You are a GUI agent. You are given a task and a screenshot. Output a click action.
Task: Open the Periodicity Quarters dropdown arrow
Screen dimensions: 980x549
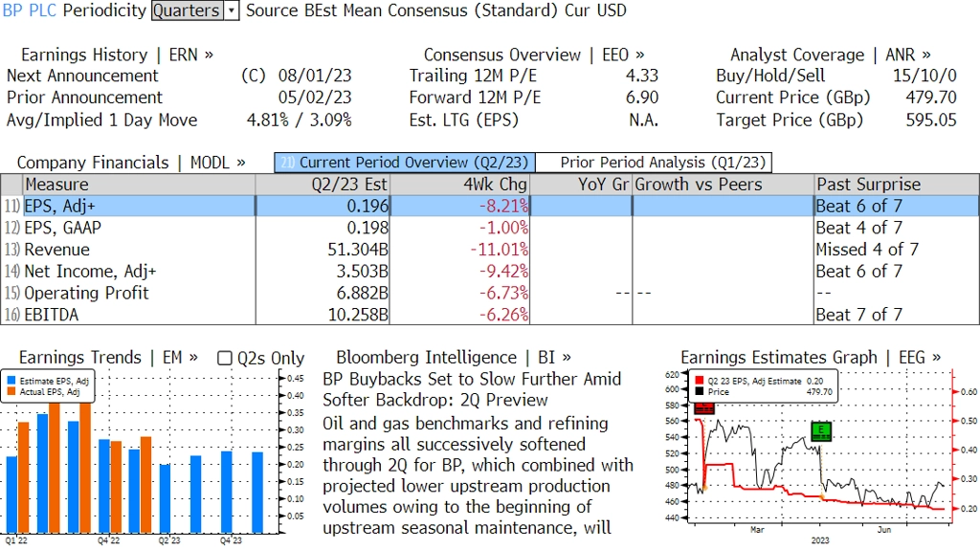pyautogui.click(x=232, y=11)
